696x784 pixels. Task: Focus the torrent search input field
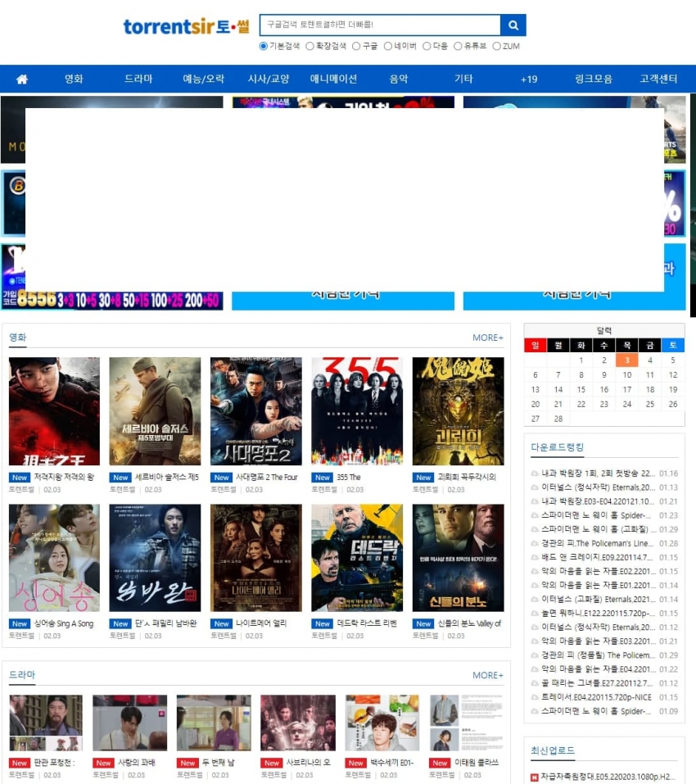tap(380, 25)
